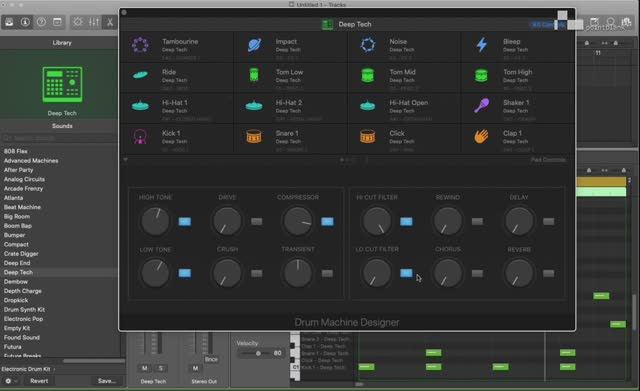The height and width of the screenshot is (391, 640).
Task: Select the Tambourine pad icon
Action: pyautogui.click(x=140, y=45)
